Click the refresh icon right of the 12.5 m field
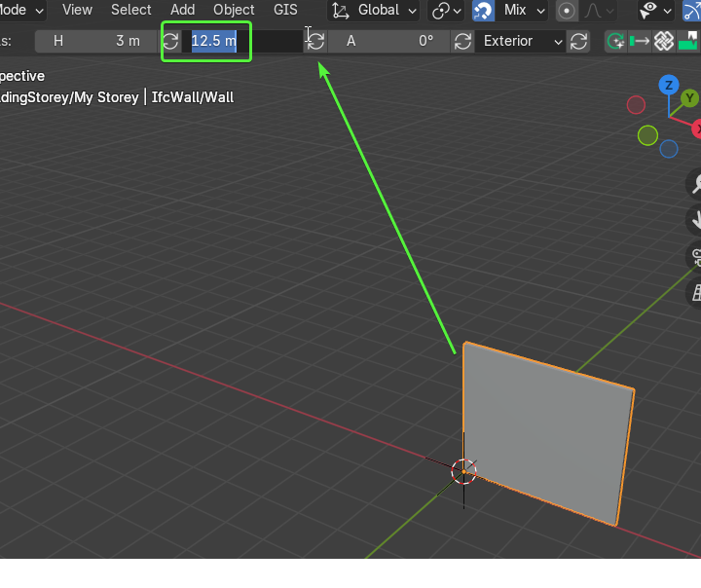The height and width of the screenshot is (588, 701). tap(316, 42)
